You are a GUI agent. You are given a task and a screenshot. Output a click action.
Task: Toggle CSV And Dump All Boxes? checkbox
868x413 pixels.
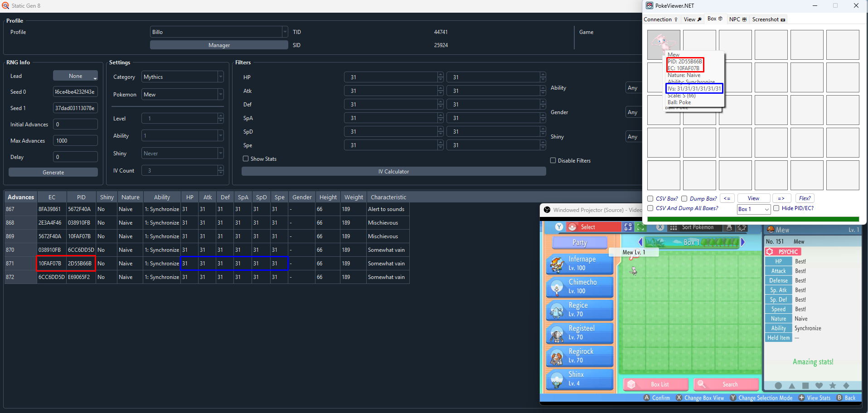coord(650,208)
